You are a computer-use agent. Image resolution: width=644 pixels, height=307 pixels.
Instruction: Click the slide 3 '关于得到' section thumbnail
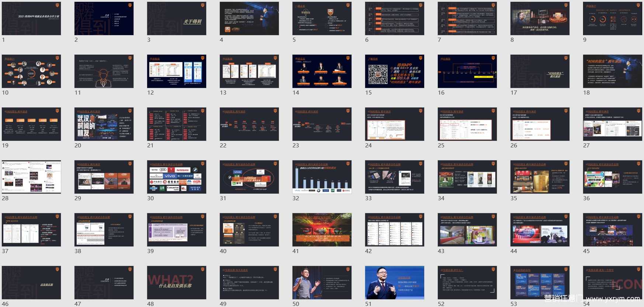click(177, 18)
